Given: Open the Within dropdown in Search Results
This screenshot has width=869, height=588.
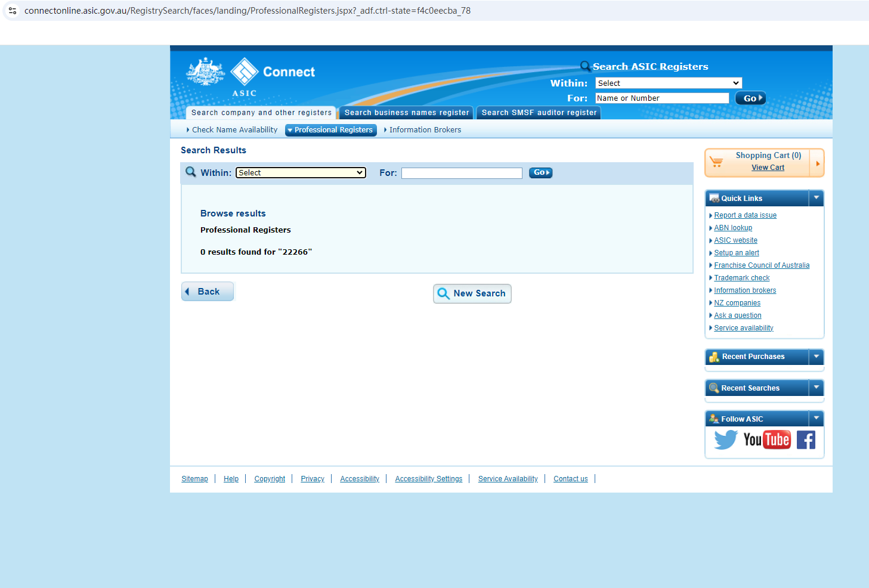Looking at the screenshot, I should [301, 172].
